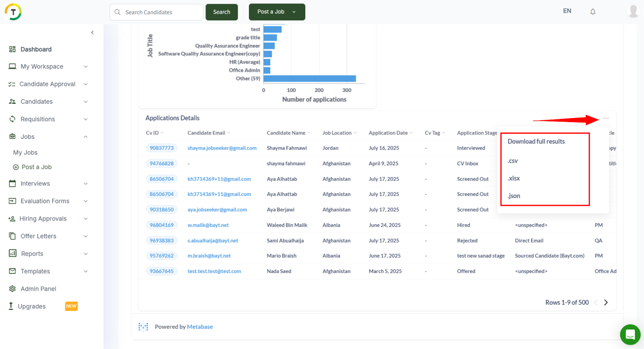This screenshot has height=349, width=644.
Task: Go to next page of table rows
Action: (606, 303)
